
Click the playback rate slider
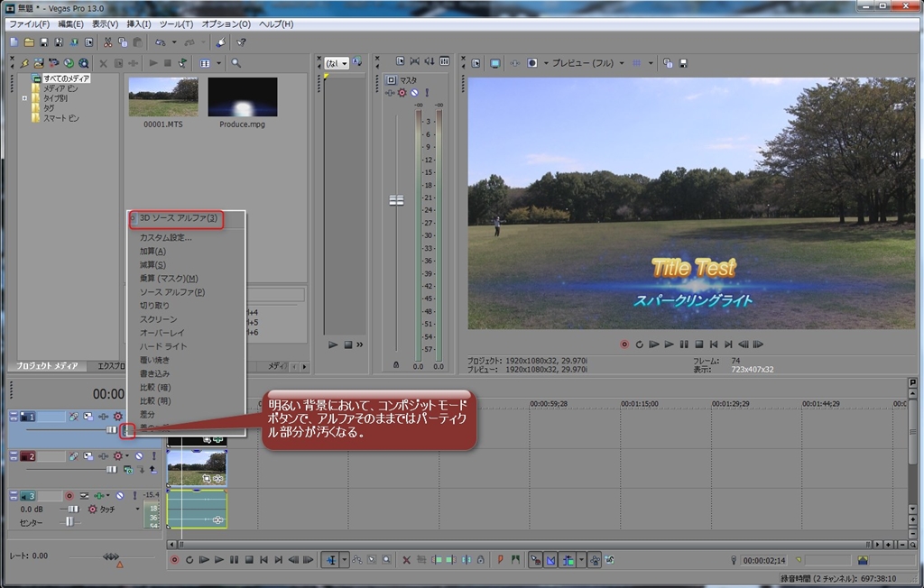(111, 556)
